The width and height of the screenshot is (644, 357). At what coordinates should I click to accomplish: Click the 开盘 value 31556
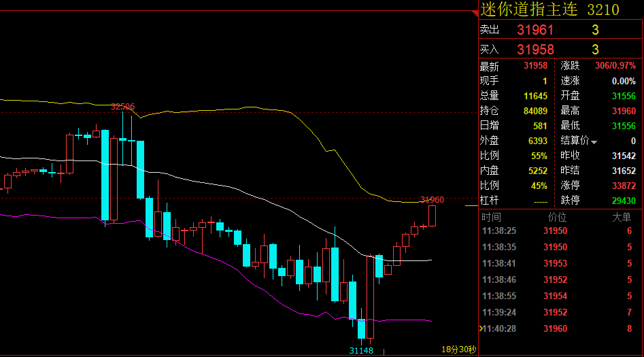click(624, 96)
